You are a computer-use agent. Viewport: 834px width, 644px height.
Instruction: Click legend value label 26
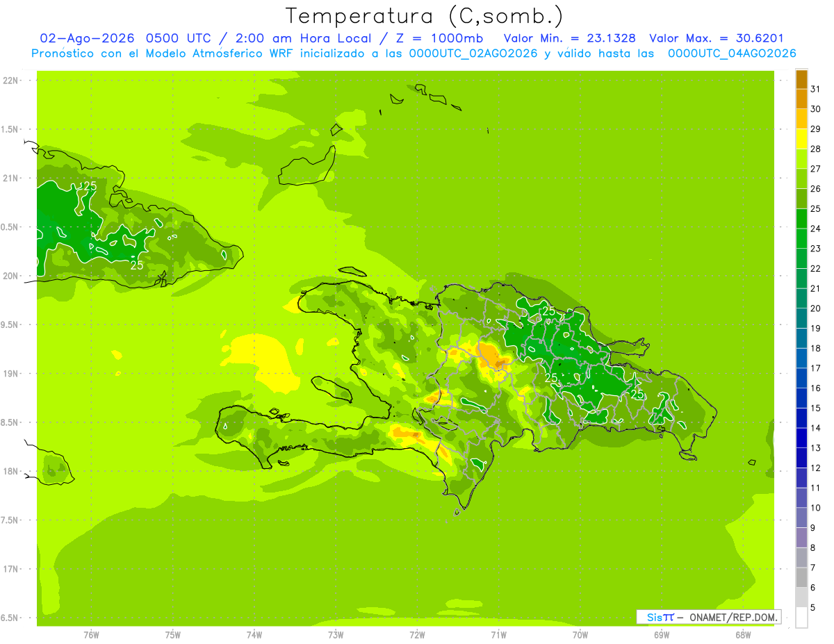(x=815, y=188)
